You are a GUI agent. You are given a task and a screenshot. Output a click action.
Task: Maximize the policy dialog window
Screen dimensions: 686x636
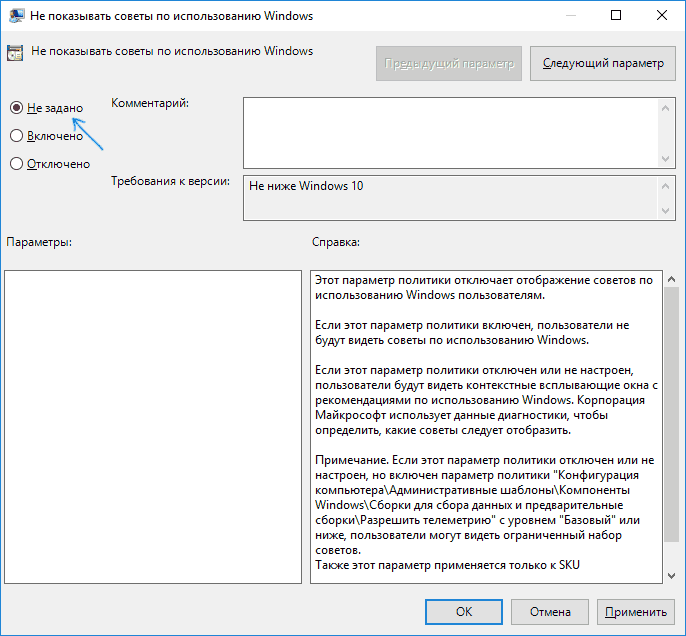pyautogui.click(x=616, y=15)
